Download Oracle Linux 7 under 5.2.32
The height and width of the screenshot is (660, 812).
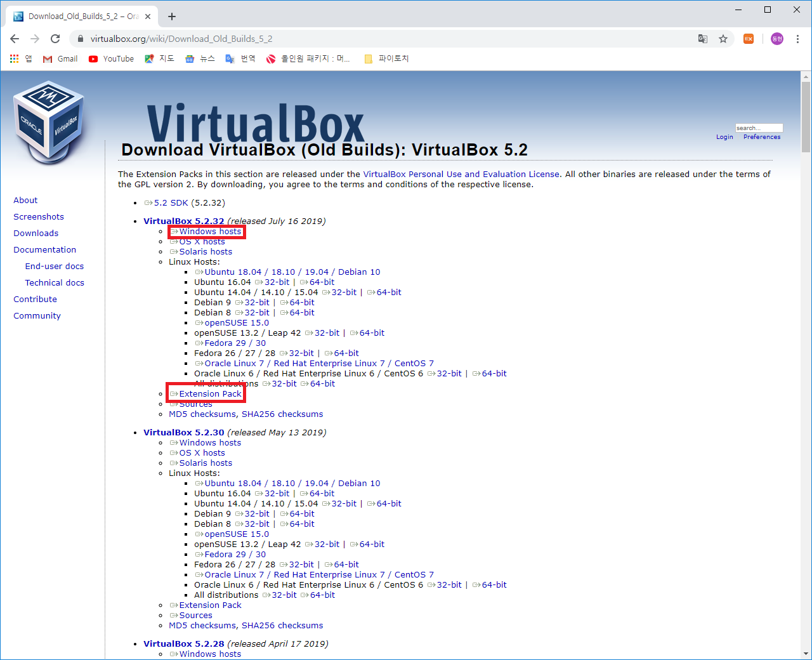(315, 363)
